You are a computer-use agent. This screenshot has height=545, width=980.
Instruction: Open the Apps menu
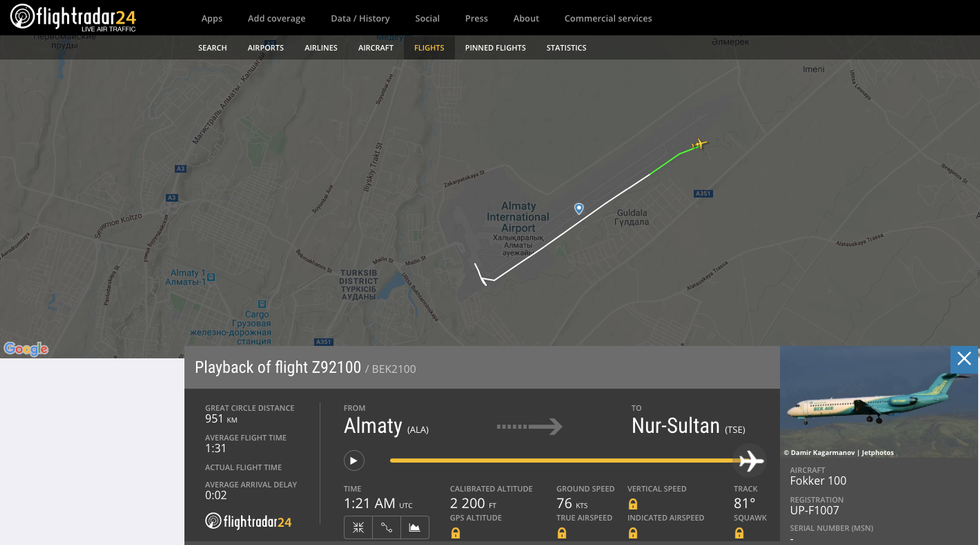coord(212,19)
